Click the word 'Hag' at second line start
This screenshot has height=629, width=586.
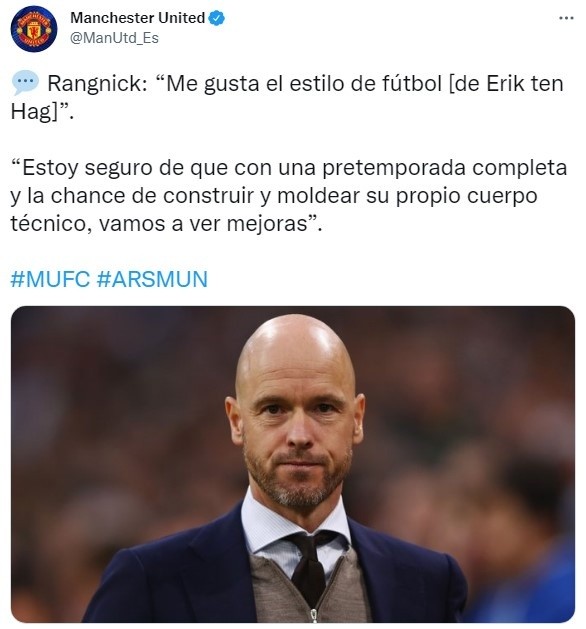coord(31,112)
